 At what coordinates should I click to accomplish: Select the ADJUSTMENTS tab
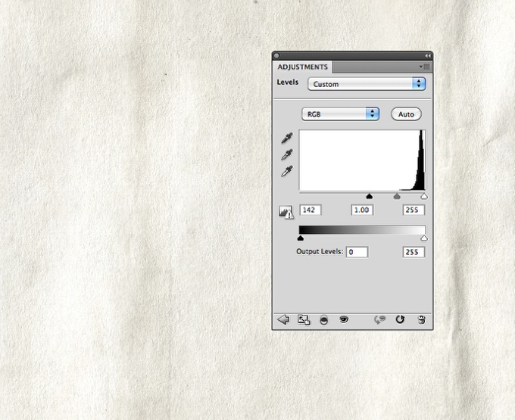point(302,67)
